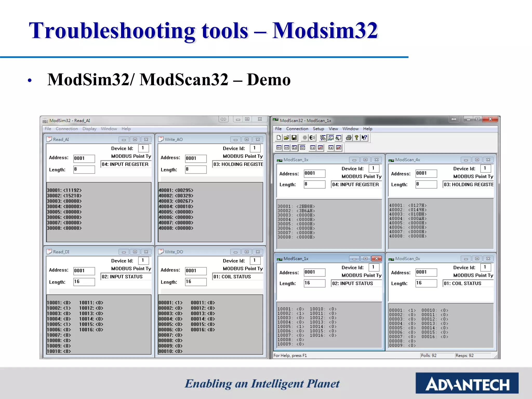
Task: Open the View menu in ModScan32
Action: 333,129
